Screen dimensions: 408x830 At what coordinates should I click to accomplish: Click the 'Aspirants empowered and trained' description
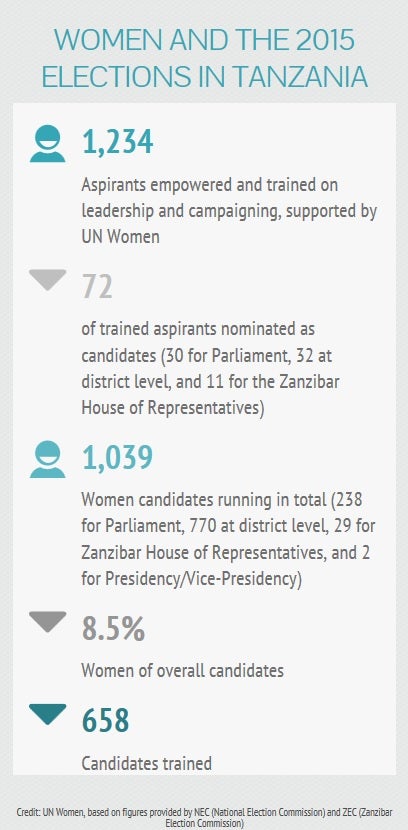click(x=229, y=211)
